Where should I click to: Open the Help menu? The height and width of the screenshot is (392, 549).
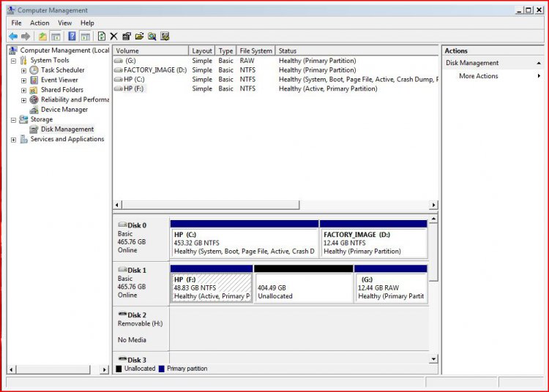pyautogui.click(x=87, y=23)
